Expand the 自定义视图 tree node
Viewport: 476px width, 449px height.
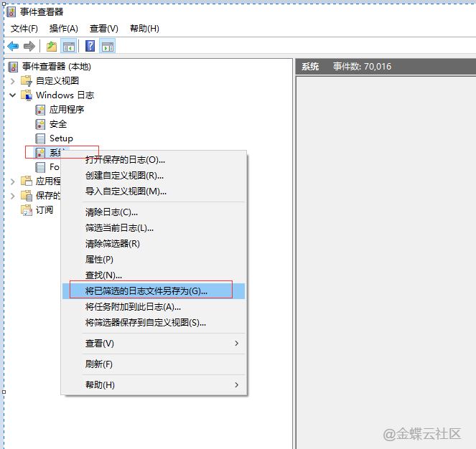pyautogui.click(x=12, y=81)
